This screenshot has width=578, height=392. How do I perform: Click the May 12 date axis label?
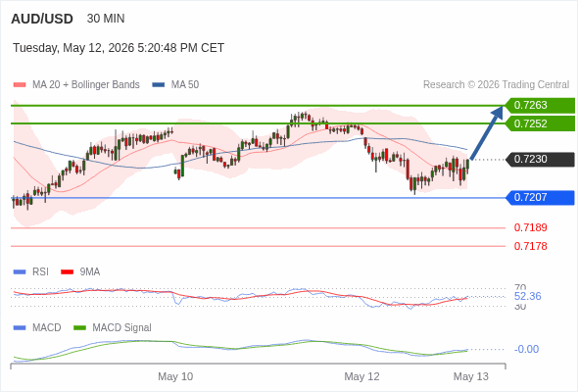361,376
